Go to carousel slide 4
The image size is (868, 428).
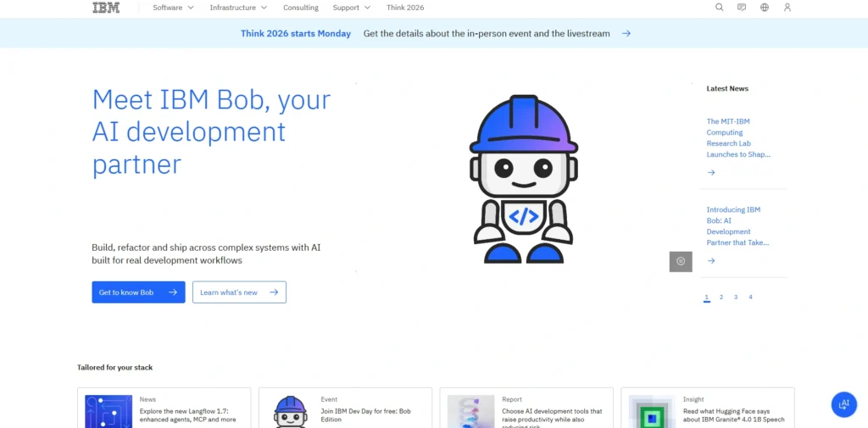pos(751,297)
